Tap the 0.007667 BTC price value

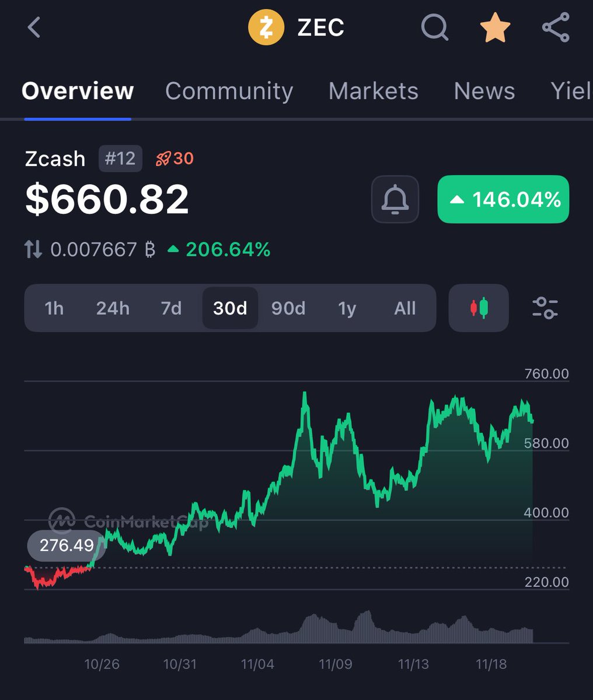(103, 250)
